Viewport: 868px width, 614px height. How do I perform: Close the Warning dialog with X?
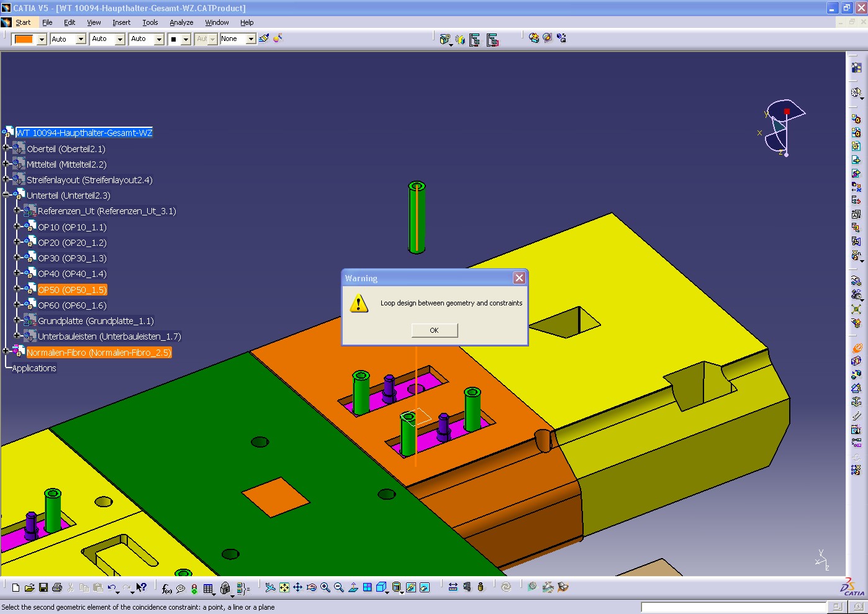pos(519,278)
